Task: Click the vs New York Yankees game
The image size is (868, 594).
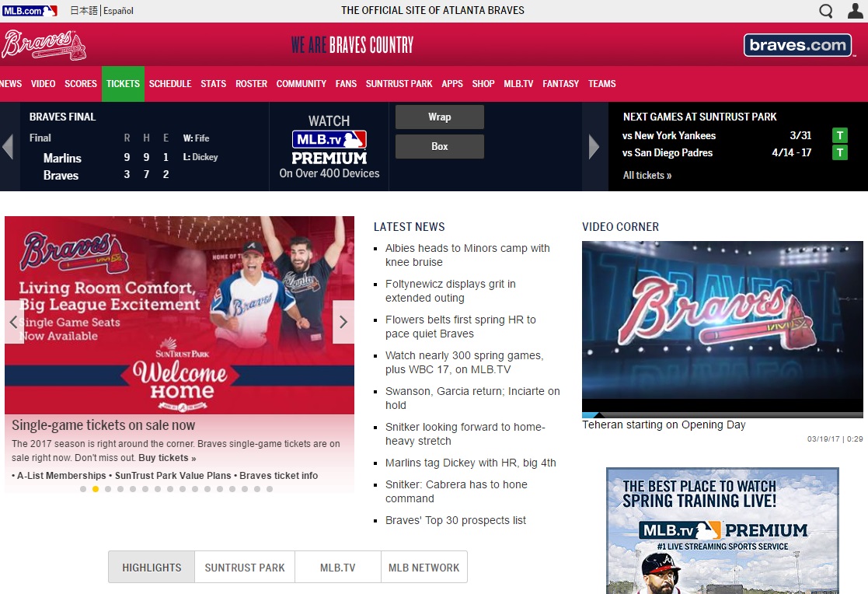Action: click(x=669, y=136)
